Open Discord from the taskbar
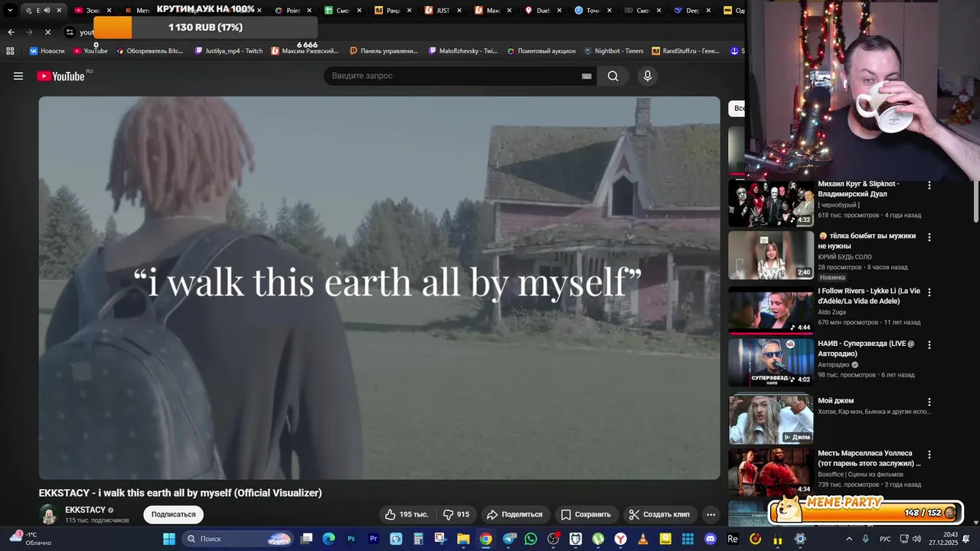Image resolution: width=980 pixels, height=551 pixels. point(710,539)
